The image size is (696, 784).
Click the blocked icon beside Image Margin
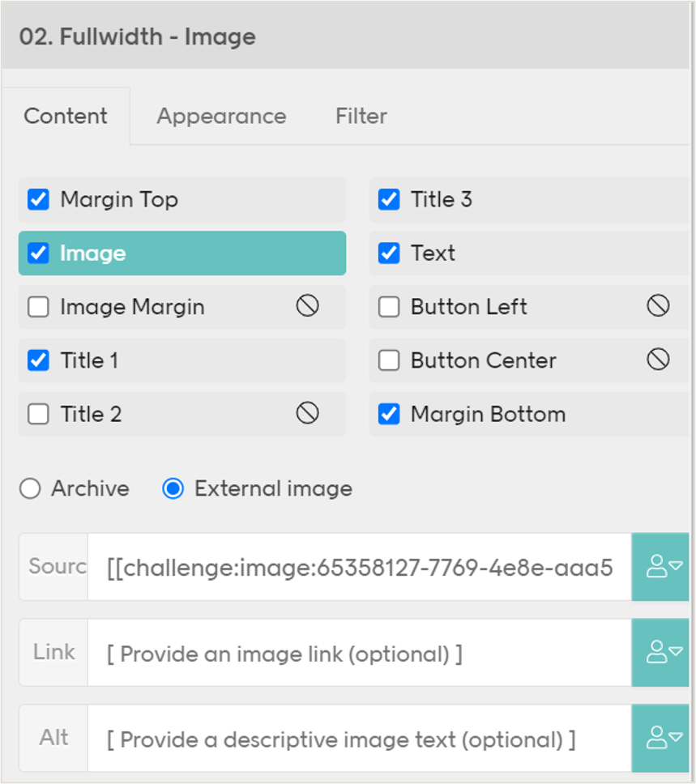pyautogui.click(x=306, y=306)
